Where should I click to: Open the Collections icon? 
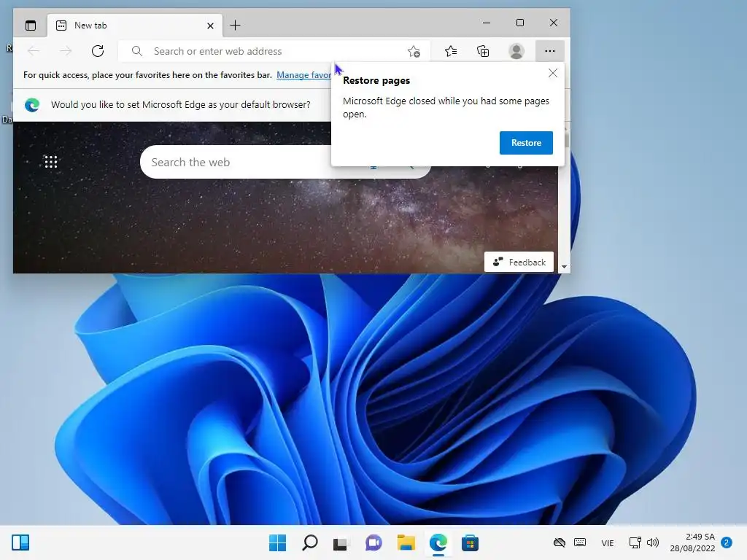tap(483, 51)
